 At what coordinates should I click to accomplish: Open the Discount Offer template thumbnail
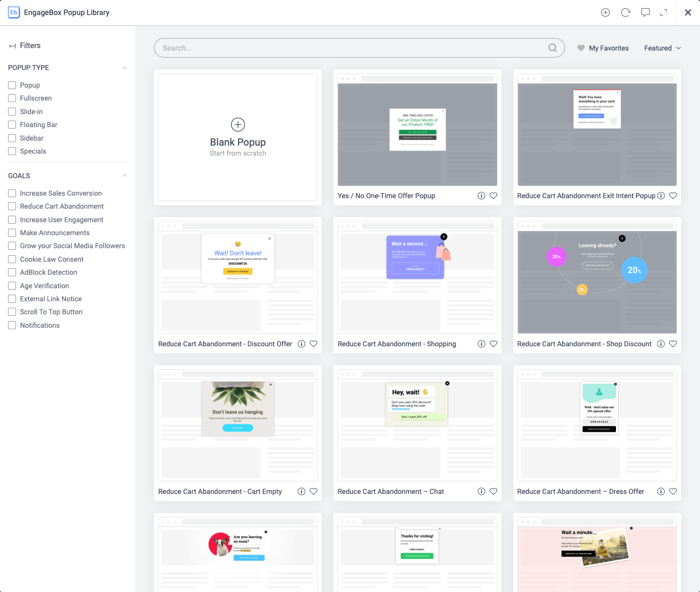pyautogui.click(x=238, y=278)
